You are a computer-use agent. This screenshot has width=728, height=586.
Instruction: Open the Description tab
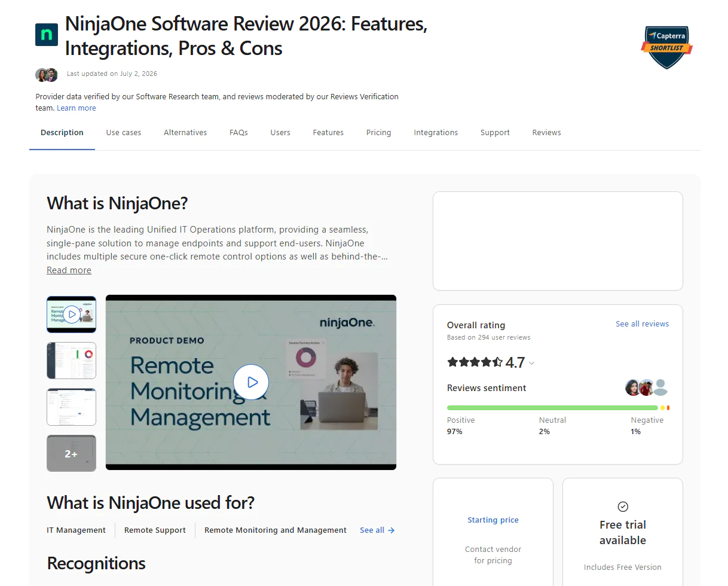(x=62, y=133)
